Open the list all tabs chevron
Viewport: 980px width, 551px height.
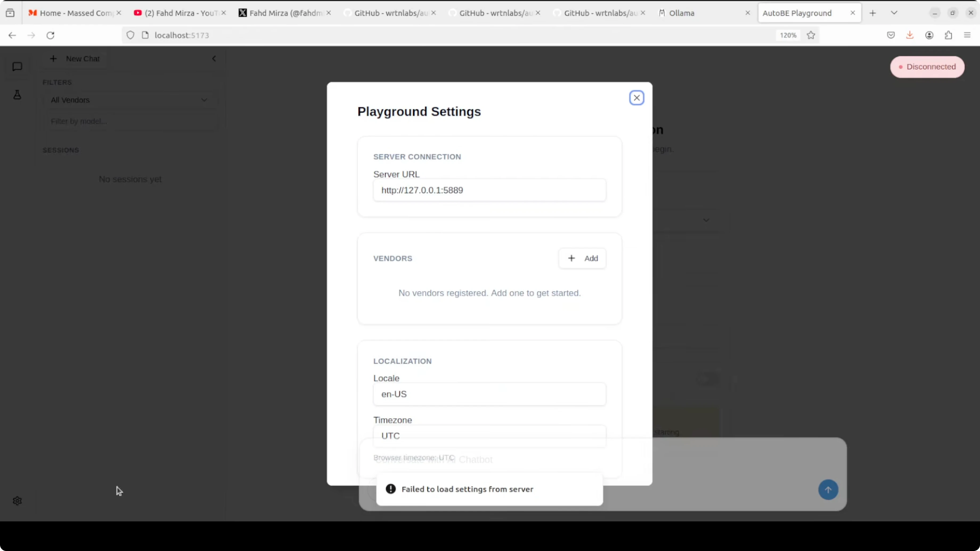(894, 13)
